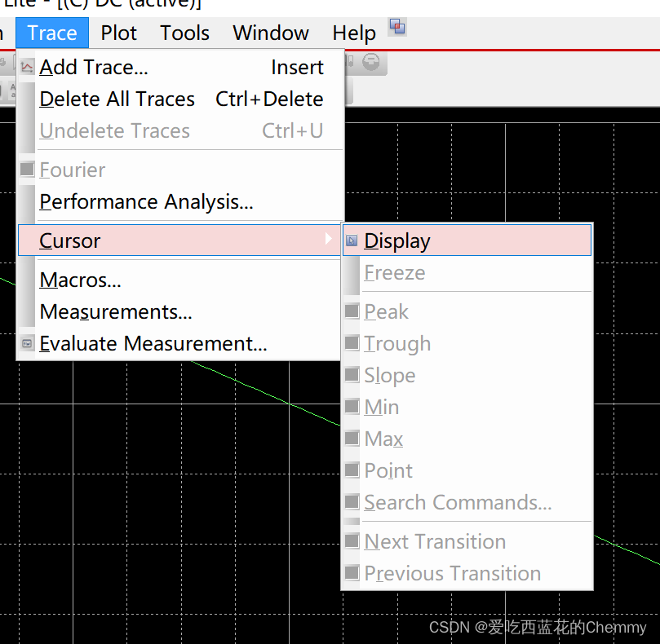Expand the Cursor submenu arrow

[x=328, y=239]
